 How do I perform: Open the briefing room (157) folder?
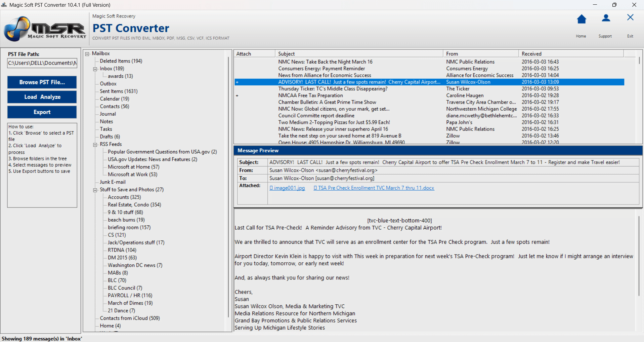point(129,227)
